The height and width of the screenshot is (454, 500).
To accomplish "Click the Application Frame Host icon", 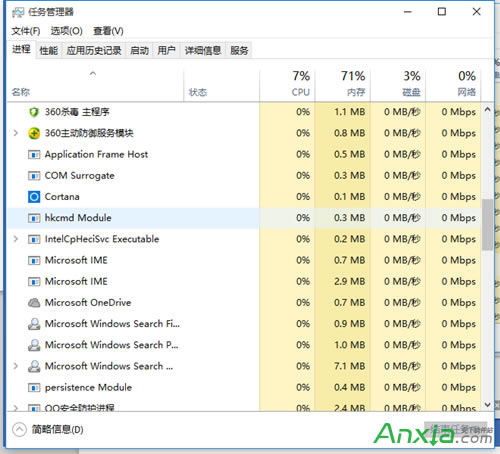I will coord(34,155).
